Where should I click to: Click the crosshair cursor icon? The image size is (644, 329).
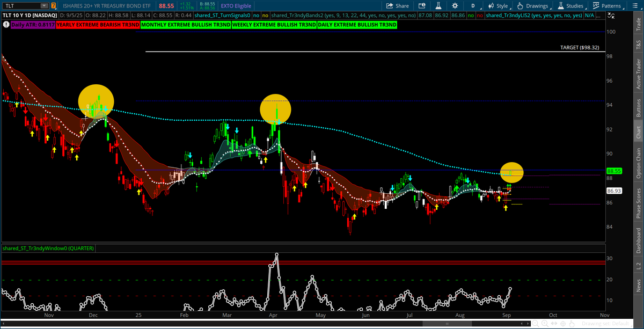tap(563, 324)
